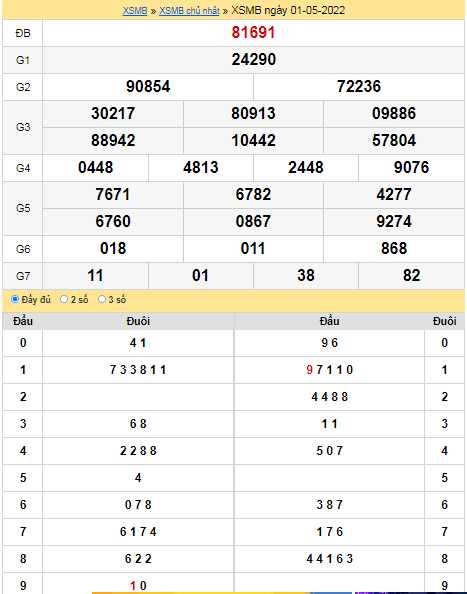Click G2 number 72236
The width and height of the screenshot is (467, 594).
359,86
